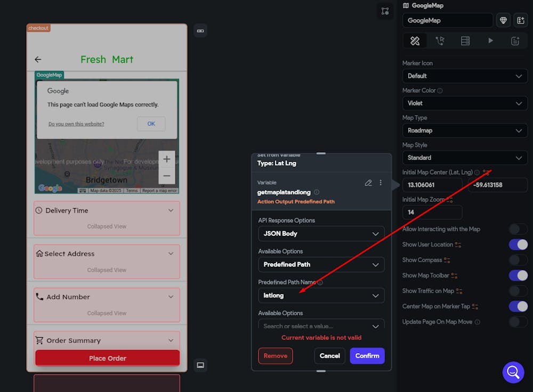Click the Place Order button
The height and width of the screenshot is (392, 533).
[108, 358]
